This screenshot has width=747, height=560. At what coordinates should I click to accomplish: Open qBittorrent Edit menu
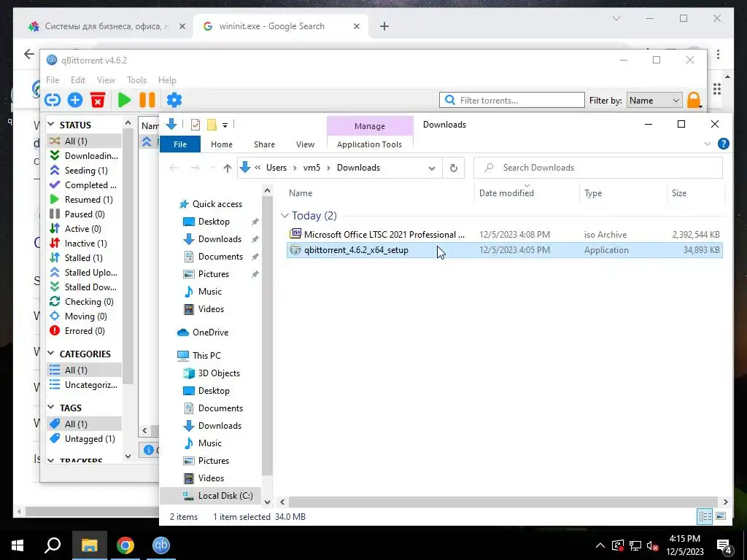point(77,80)
